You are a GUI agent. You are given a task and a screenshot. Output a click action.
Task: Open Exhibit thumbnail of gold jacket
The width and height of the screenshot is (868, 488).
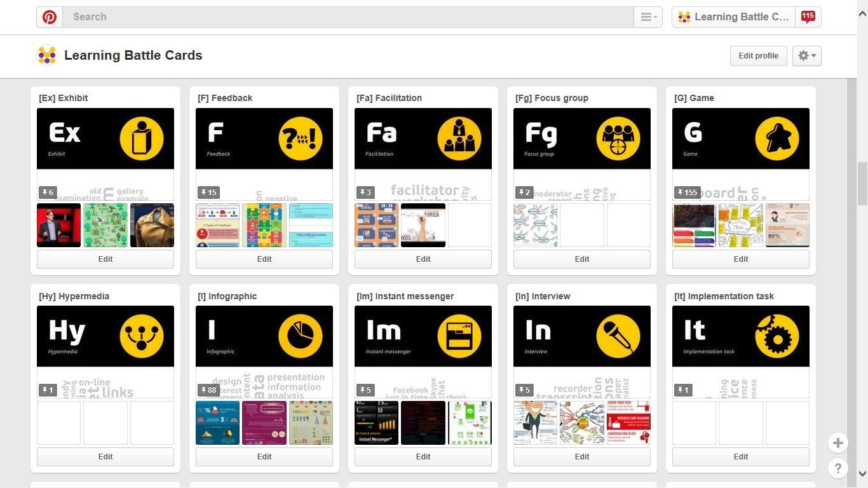tap(152, 225)
